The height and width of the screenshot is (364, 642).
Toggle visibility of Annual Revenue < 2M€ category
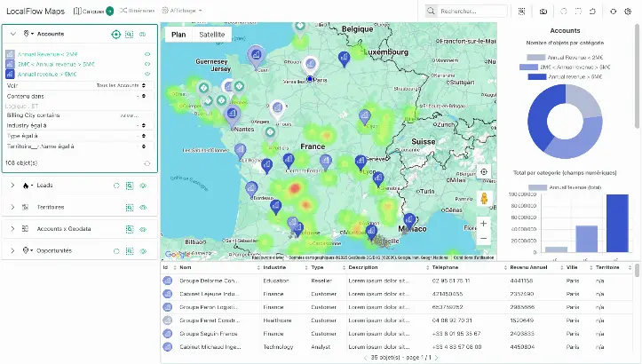147,54
